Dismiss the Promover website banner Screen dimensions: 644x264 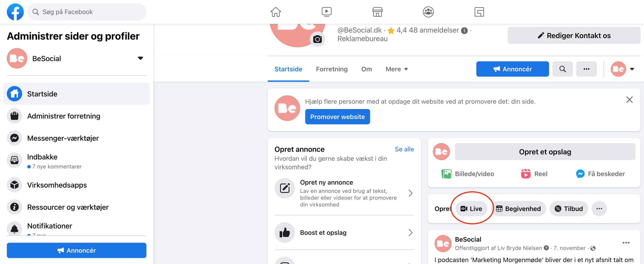[629, 100]
